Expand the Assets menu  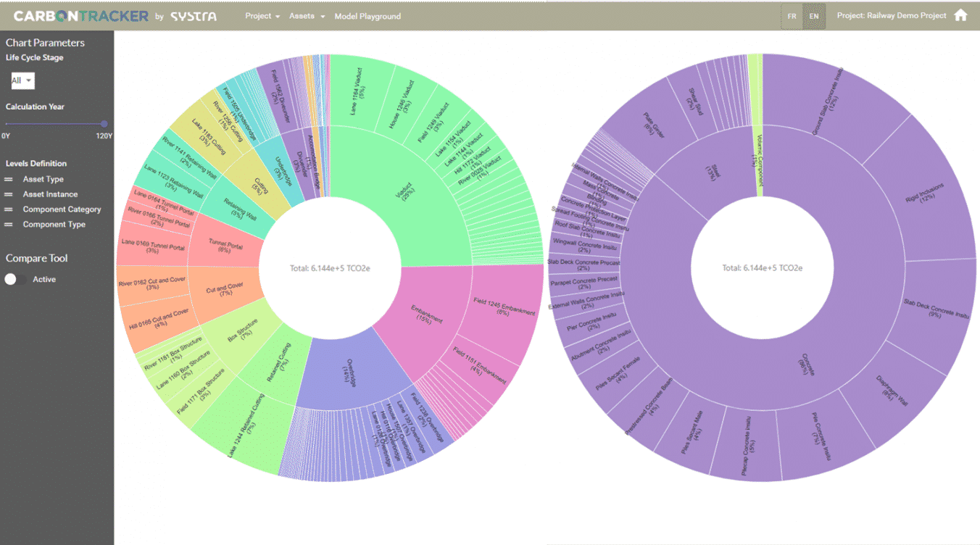coord(307,16)
